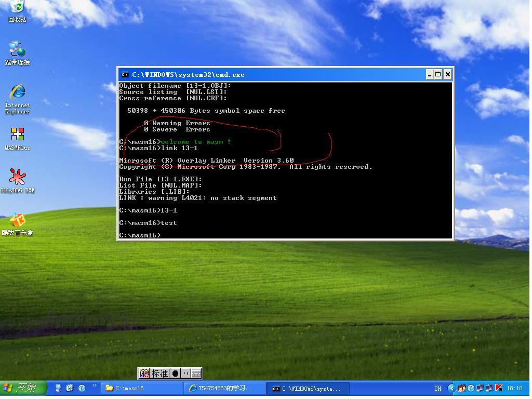Open the second quick launch icon
The height and width of the screenshot is (399, 532).
[x=70, y=388]
